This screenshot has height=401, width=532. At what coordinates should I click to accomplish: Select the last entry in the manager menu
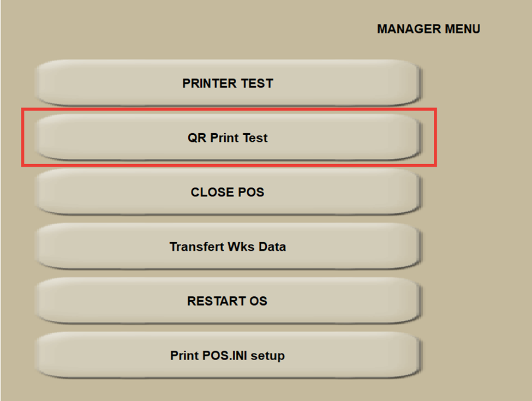click(228, 355)
